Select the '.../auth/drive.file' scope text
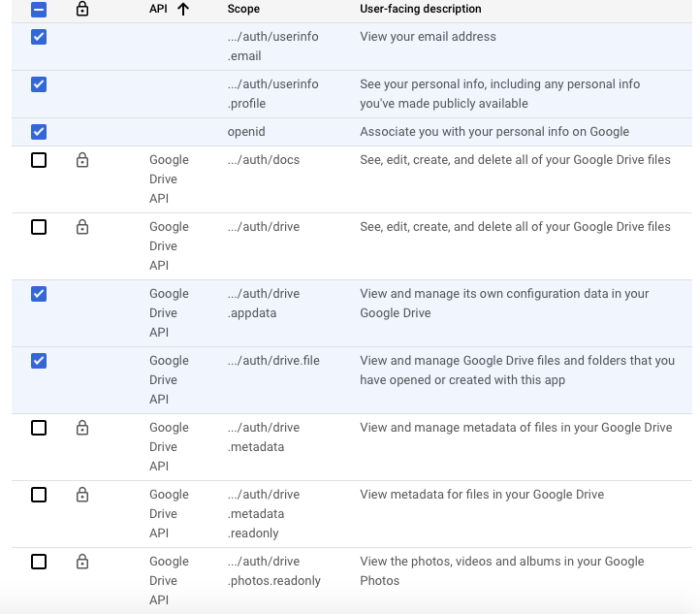The height and width of the screenshot is (614, 700). point(273,361)
